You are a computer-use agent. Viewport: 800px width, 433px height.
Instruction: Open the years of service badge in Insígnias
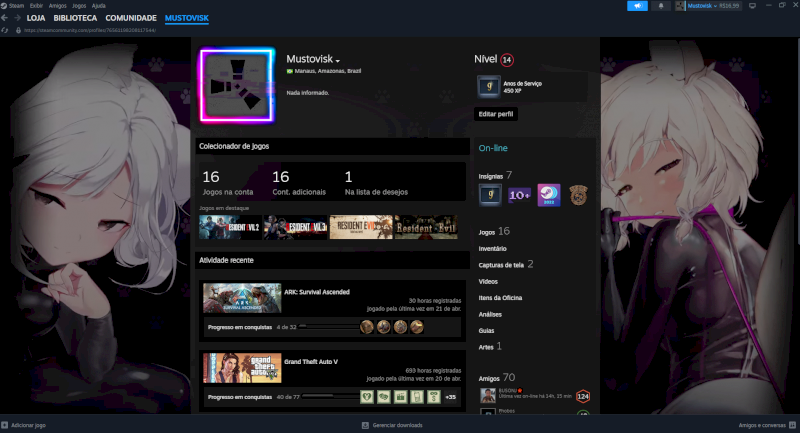490,195
